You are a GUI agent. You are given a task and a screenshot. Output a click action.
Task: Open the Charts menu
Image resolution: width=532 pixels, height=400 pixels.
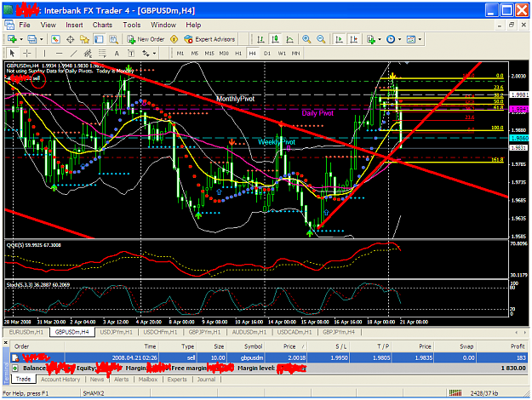tap(102, 25)
